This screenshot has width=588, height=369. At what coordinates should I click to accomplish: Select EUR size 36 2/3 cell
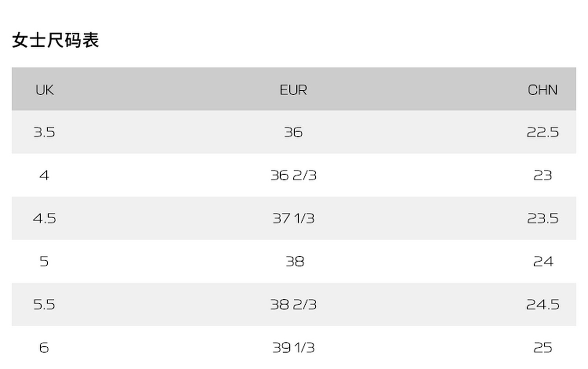[293, 175]
